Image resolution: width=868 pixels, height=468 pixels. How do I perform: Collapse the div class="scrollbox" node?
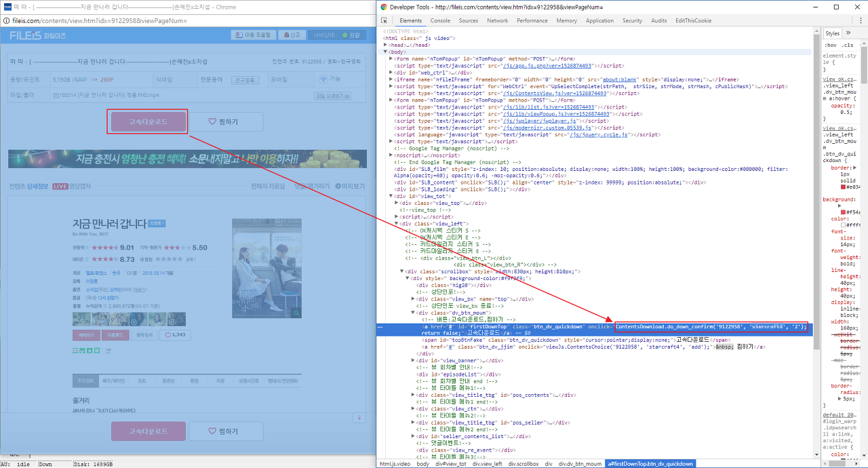coord(402,271)
